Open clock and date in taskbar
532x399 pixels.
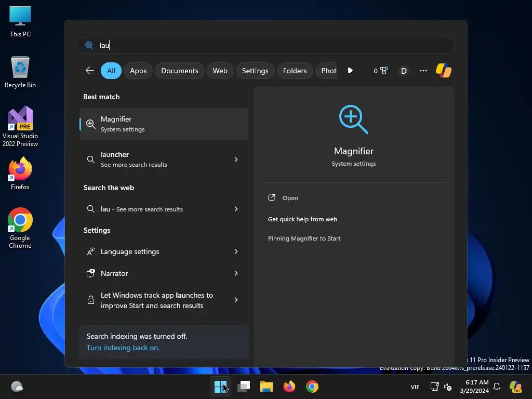[x=474, y=387]
